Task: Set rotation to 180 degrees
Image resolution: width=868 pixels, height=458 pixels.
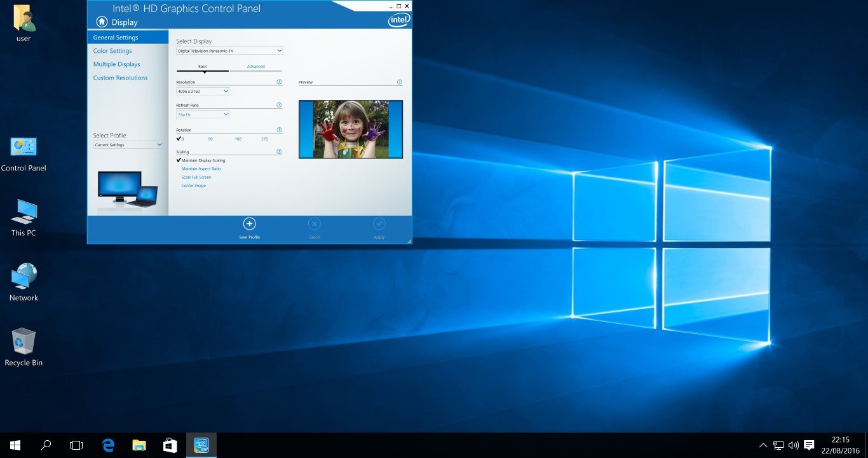Action: (238, 139)
